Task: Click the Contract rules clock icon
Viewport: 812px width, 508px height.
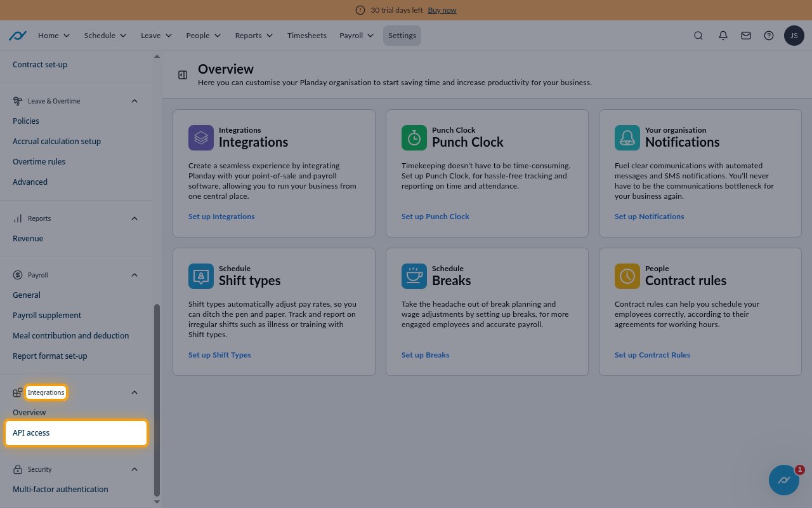Action: coord(627,276)
